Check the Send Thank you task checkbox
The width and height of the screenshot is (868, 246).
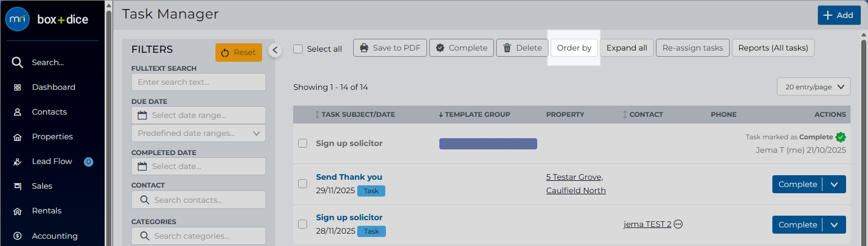tap(303, 184)
